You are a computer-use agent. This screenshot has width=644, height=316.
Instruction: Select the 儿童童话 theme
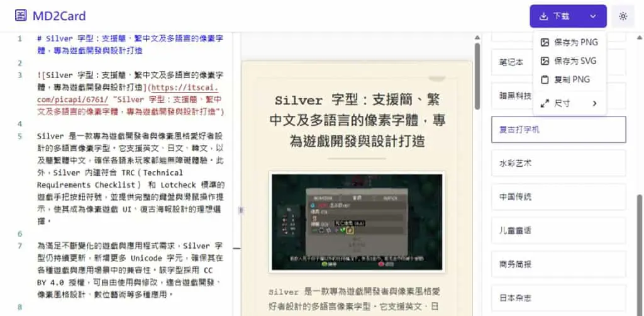[x=558, y=230]
